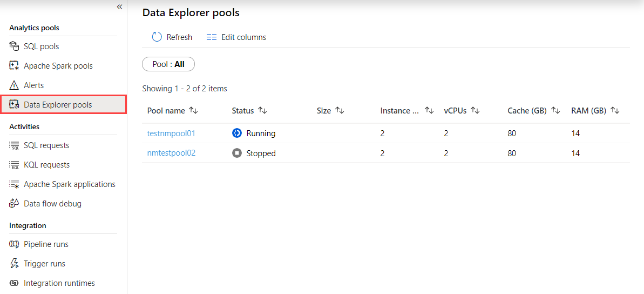Click the Apache Spark pools icon
644x294 pixels.
(x=14, y=66)
